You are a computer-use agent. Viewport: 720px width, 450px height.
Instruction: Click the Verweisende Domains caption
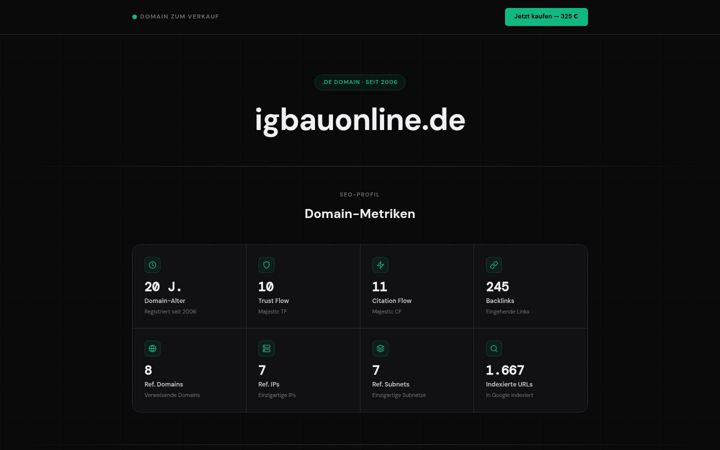click(x=172, y=395)
